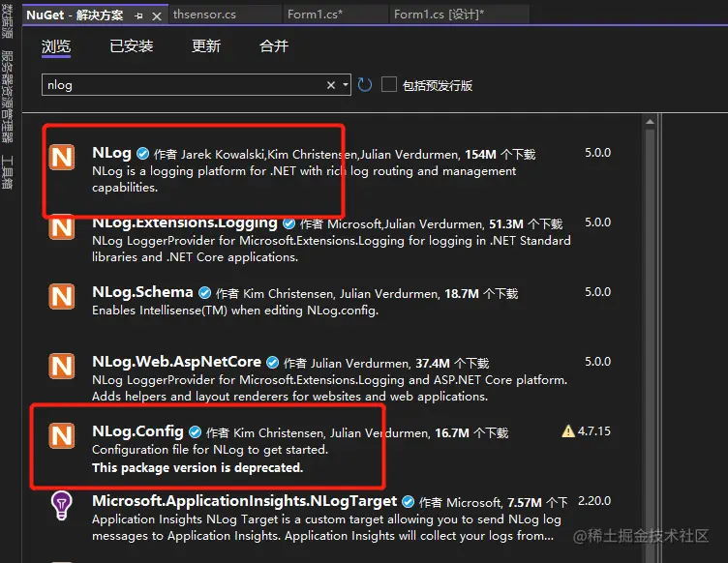
Task: Click the verified badge next to NLog
Action: (143, 154)
